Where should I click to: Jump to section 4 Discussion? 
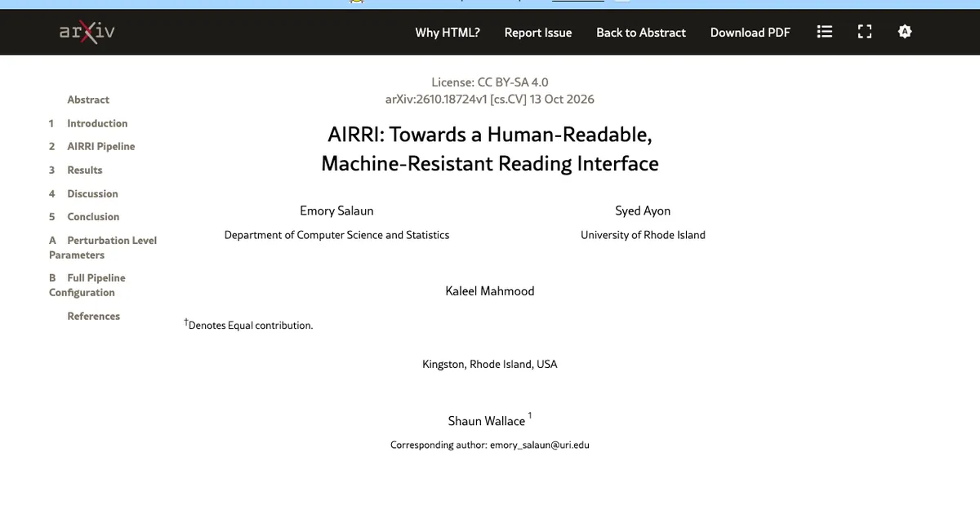tap(83, 193)
